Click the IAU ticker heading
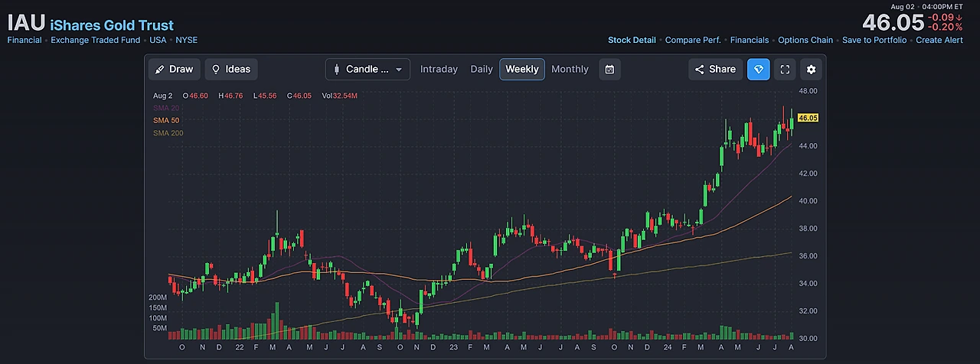 point(26,22)
